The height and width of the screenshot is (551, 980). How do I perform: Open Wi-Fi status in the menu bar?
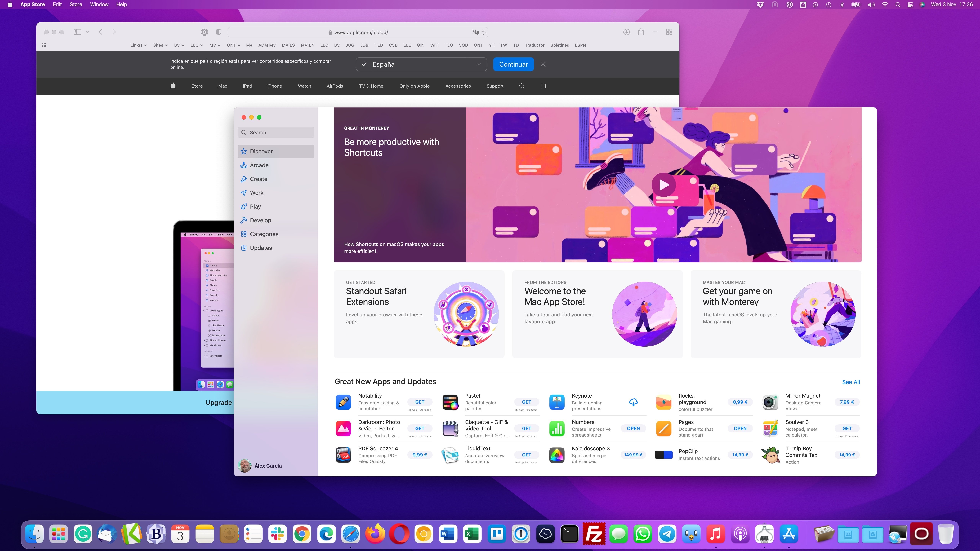tap(885, 5)
